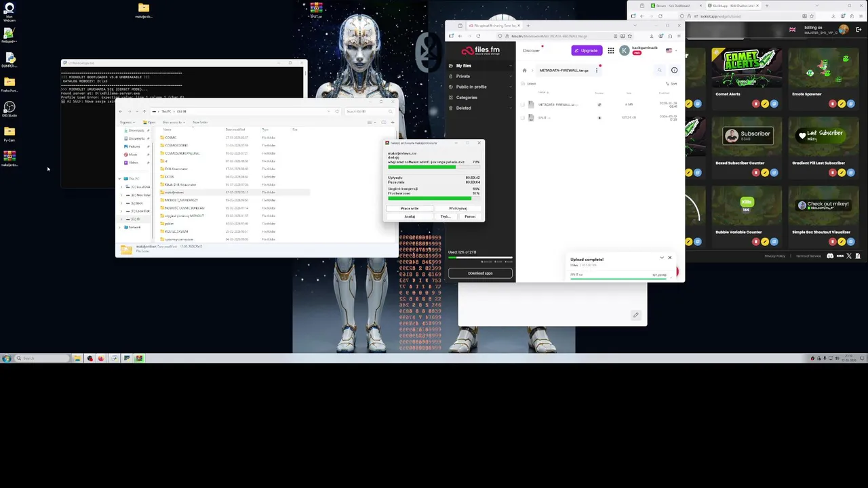
Task: Switch to the Stream - Kick Dashboard tab
Action: pyautogui.click(x=673, y=5)
